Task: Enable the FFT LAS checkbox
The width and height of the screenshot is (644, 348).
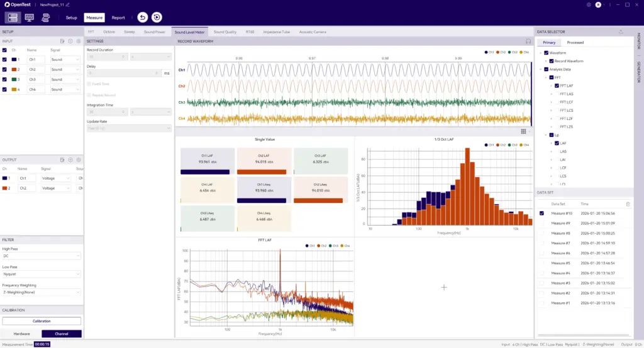Action: tap(557, 94)
